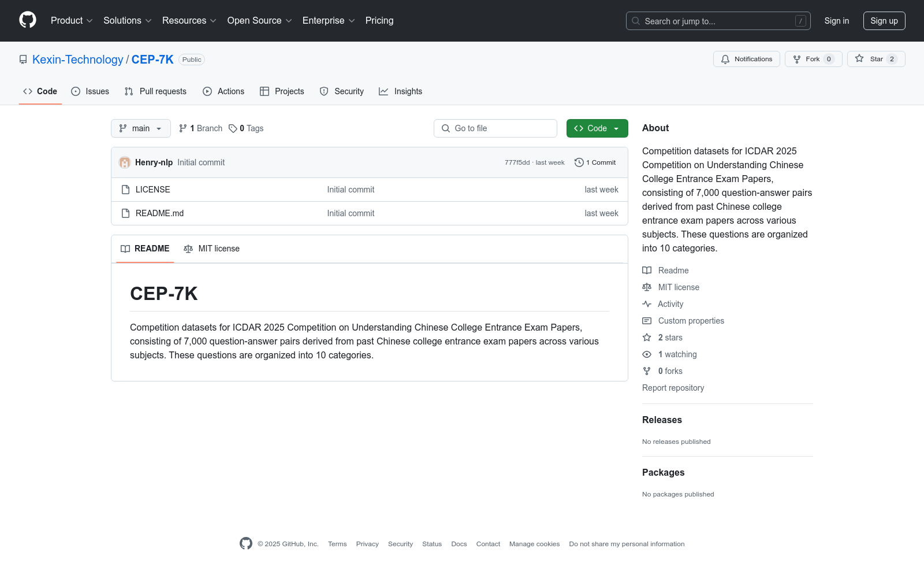Open the Contact footer link
The width and height of the screenshot is (924, 578).
[488, 544]
